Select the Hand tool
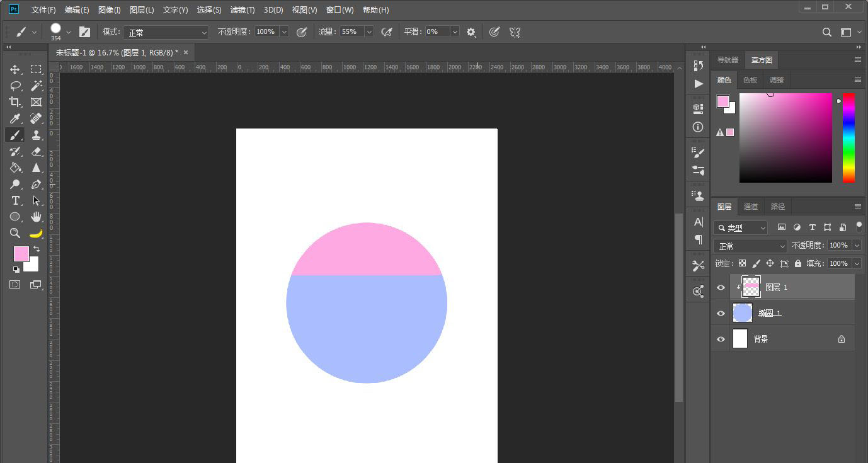 point(36,217)
